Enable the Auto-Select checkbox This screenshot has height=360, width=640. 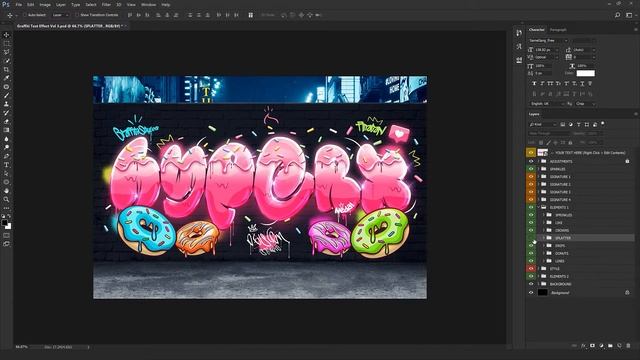(25, 15)
